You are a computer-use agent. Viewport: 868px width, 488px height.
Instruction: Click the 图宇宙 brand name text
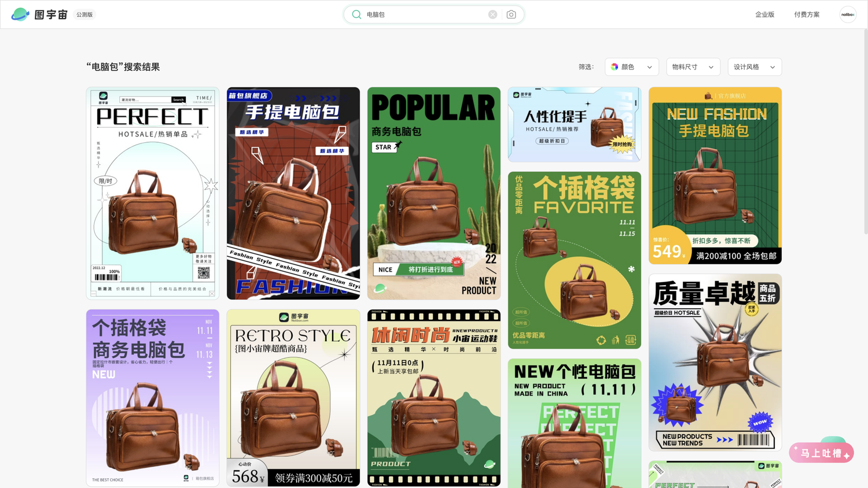(x=51, y=14)
